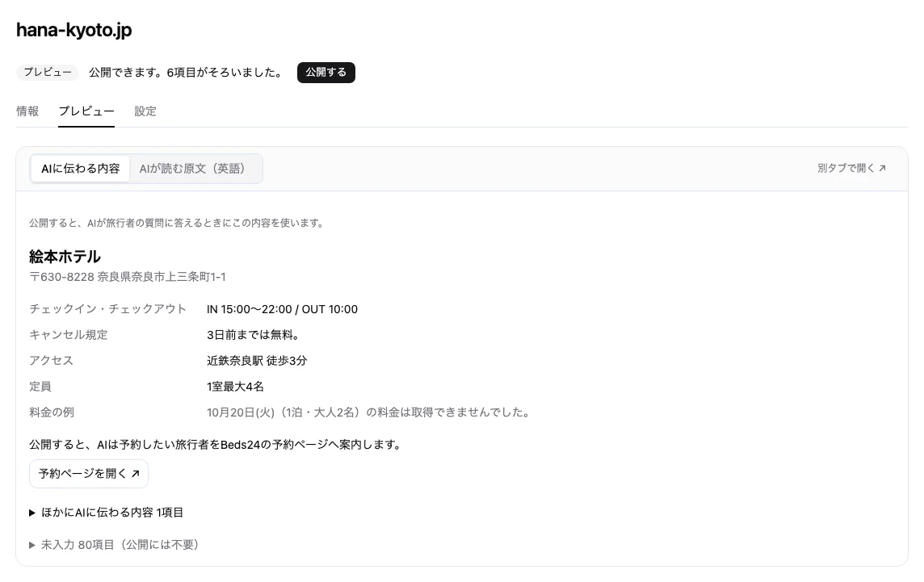Click the value IN 15:00〜22:00 / OUT 10:00
Screen dimensions: 924x582
(282, 309)
